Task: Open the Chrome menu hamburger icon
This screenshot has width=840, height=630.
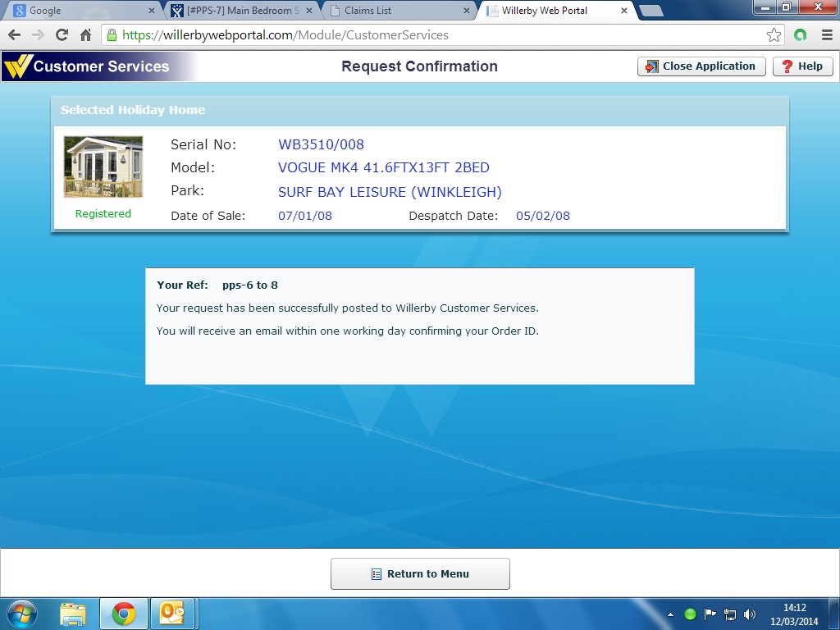Action: tap(827, 35)
